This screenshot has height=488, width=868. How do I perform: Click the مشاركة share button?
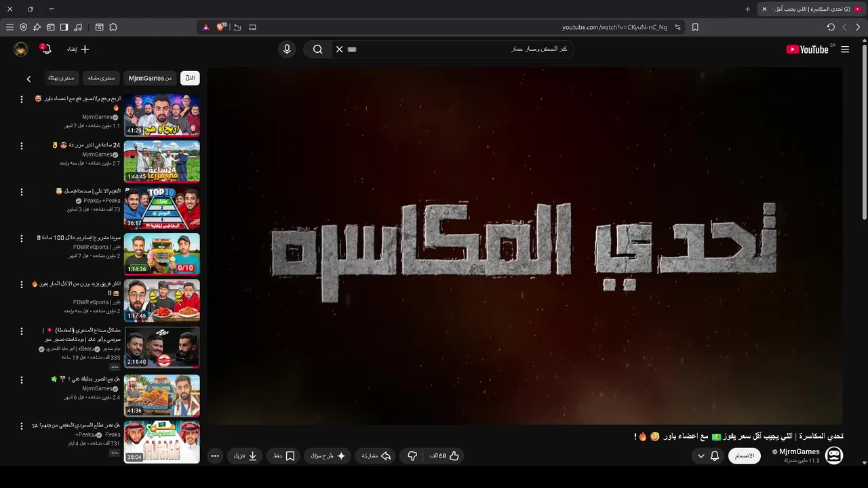click(376, 456)
